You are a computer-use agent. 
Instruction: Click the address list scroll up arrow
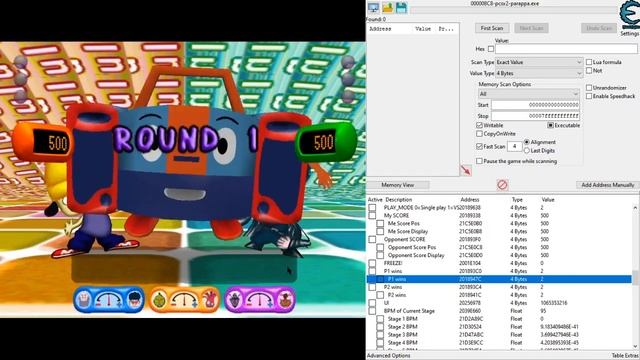pyautogui.click(x=635, y=207)
